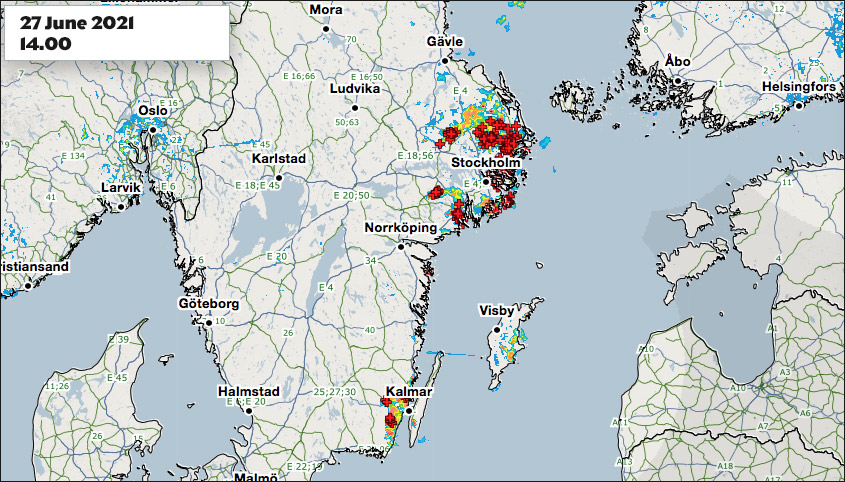Select the Helsingfors city dot marker
The image size is (845, 482).
(799, 106)
